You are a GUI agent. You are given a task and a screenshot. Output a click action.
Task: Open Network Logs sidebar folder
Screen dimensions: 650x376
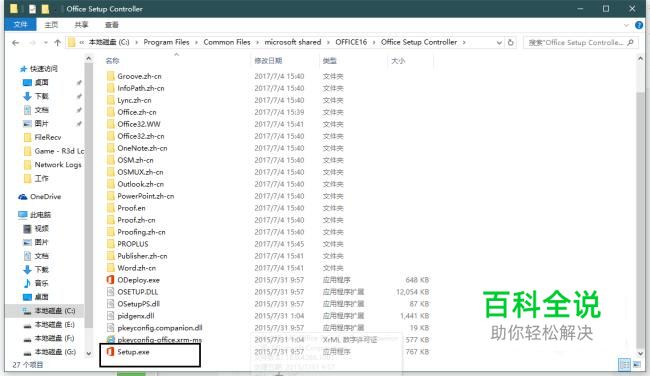[x=53, y=165]
